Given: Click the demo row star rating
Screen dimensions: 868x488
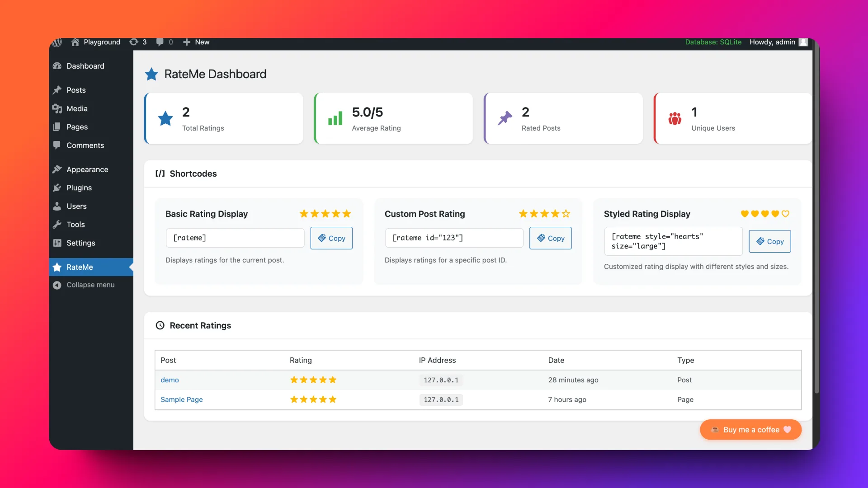Looking at the screenshot, I should pos(313,380).
